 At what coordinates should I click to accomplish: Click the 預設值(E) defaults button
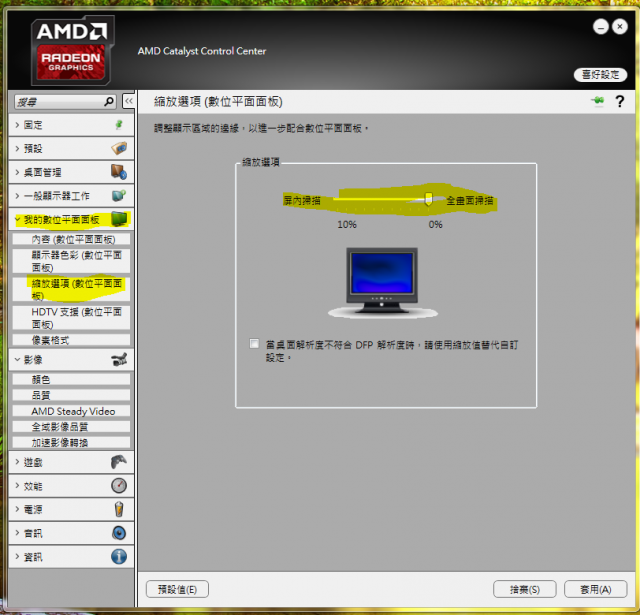click(x=177, y=589)
